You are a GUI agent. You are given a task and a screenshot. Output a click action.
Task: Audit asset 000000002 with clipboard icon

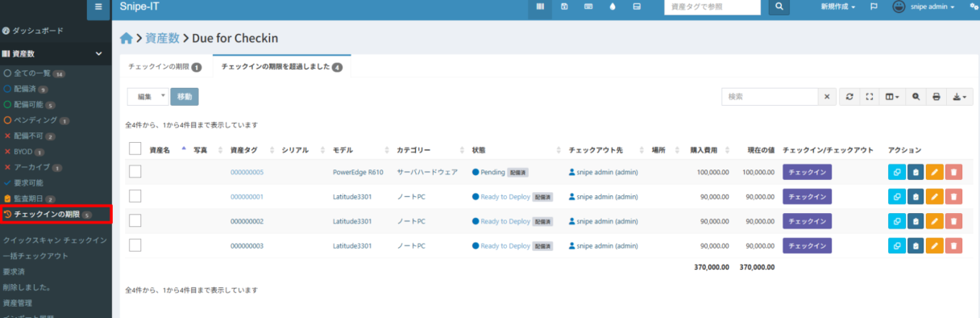916,221
